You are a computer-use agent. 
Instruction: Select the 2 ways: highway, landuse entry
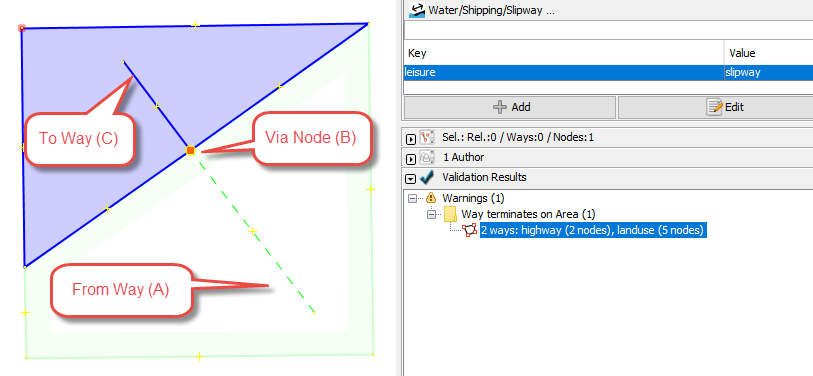coord(592,230)
